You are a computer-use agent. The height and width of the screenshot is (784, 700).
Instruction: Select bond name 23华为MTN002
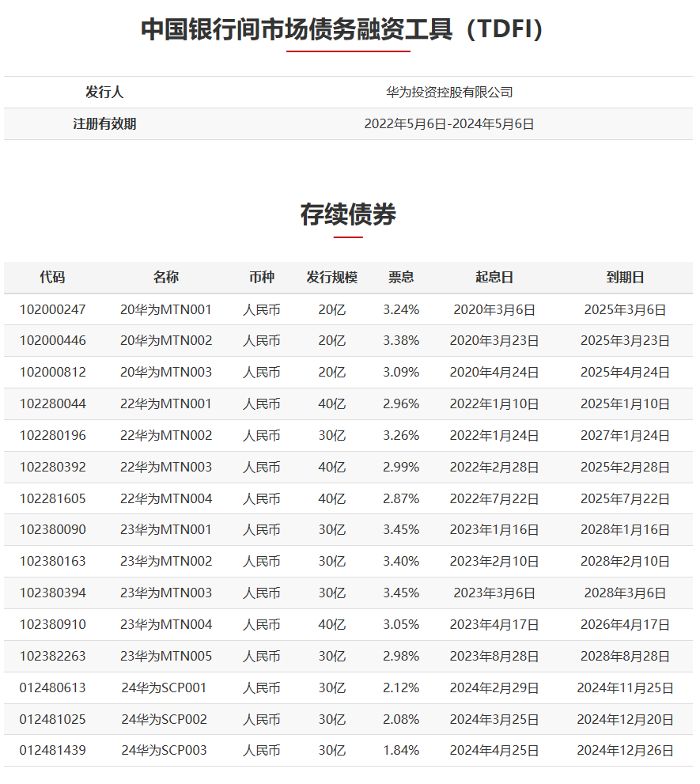click(x=166, y=562)
